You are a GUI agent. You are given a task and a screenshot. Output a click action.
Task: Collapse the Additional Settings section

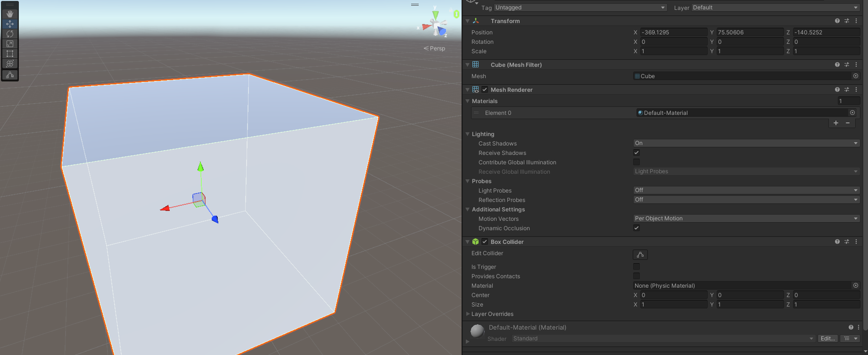pos(467,209)
